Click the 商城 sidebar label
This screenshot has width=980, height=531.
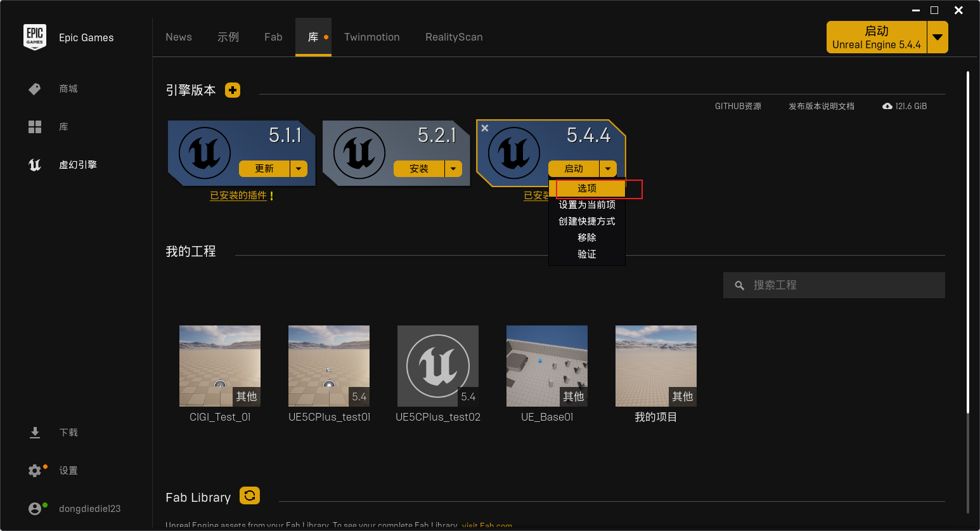point(68,89)
